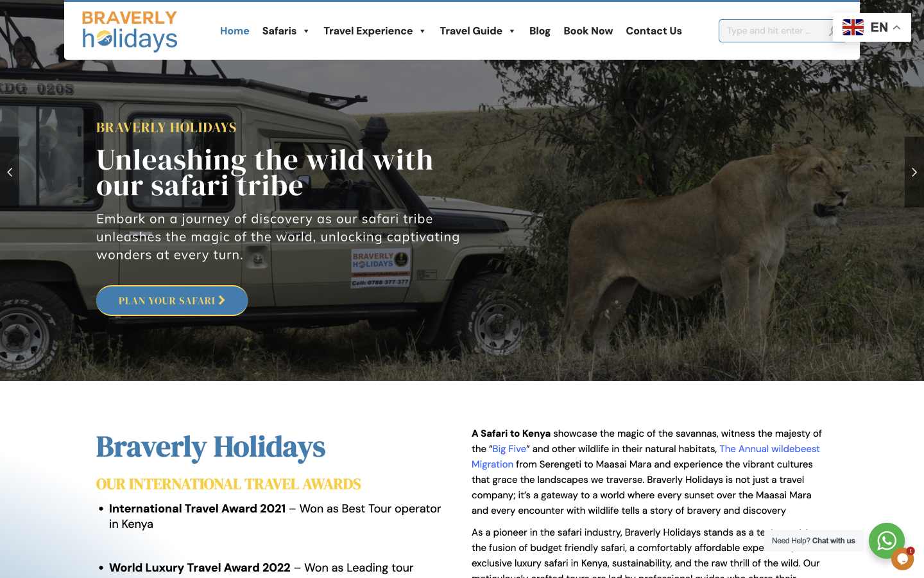Open the Contact Us page
The width and height of the screenshot is (924, 578).
(653, 31)
